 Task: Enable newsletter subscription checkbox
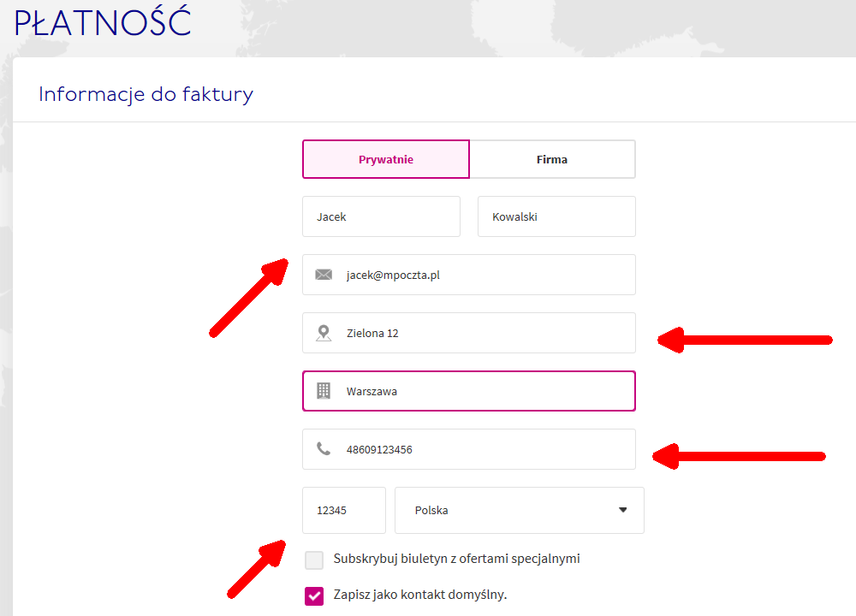point(314,560)
